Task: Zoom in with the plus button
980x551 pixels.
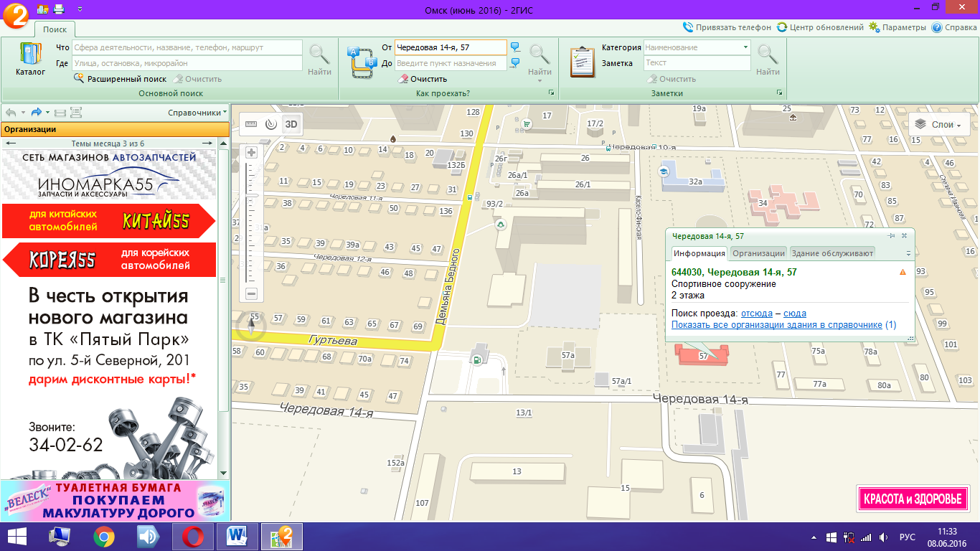Action: coord(251,152)
